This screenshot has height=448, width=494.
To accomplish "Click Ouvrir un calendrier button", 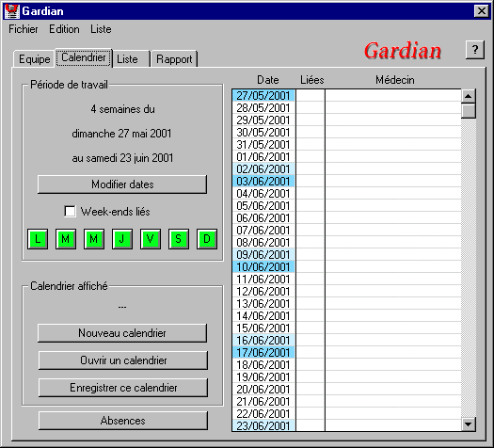I will click(x=123, y=360).
